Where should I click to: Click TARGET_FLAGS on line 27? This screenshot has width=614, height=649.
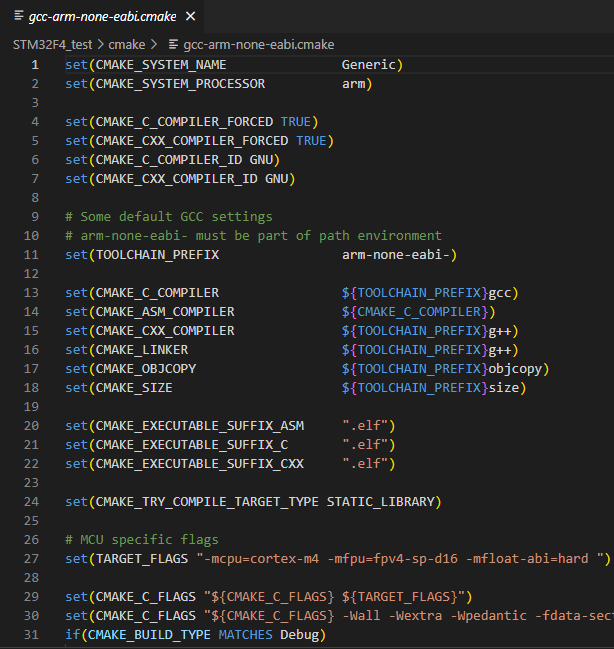pyautogui.click(x=142, y=559)
